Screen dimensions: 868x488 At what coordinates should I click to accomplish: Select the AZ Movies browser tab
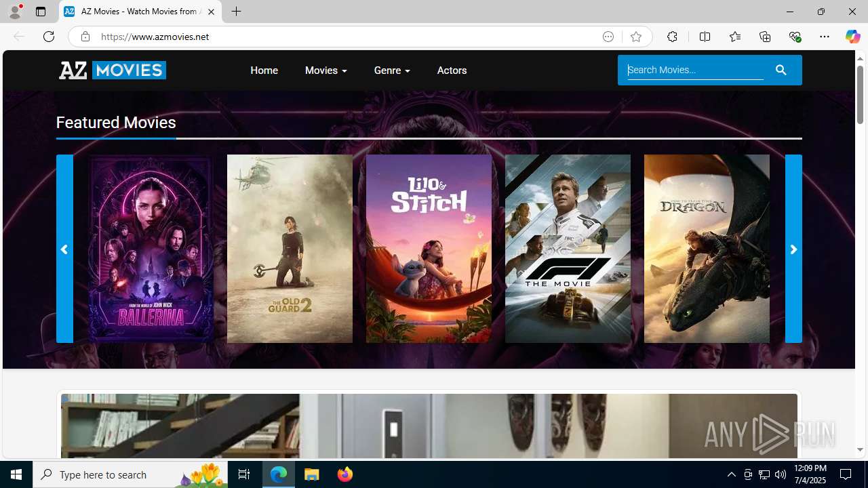point(140,12)
